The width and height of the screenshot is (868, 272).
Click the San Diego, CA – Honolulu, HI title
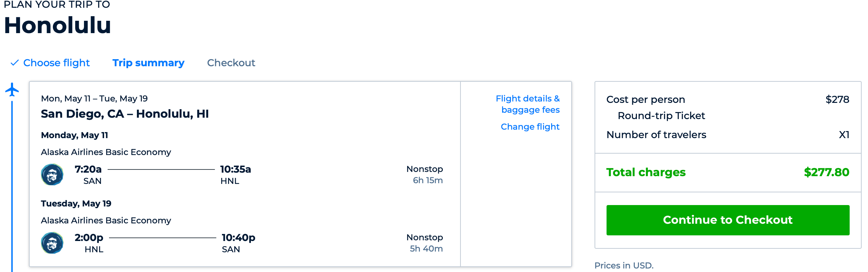125,114
